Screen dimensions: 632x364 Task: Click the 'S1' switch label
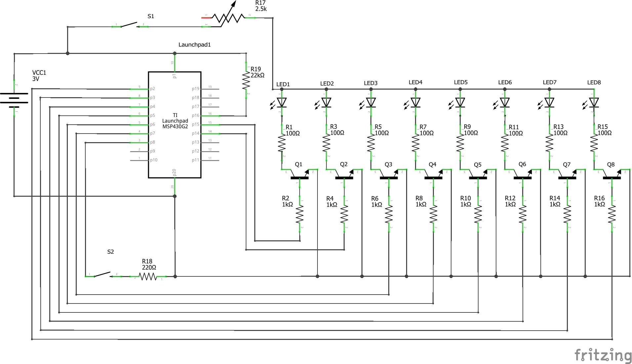point(151,16)
